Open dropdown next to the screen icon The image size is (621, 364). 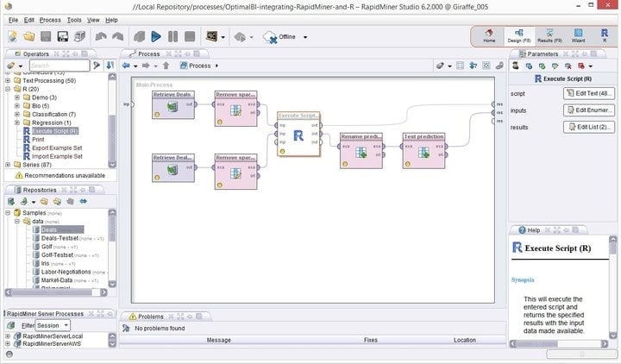click(223, 37)
